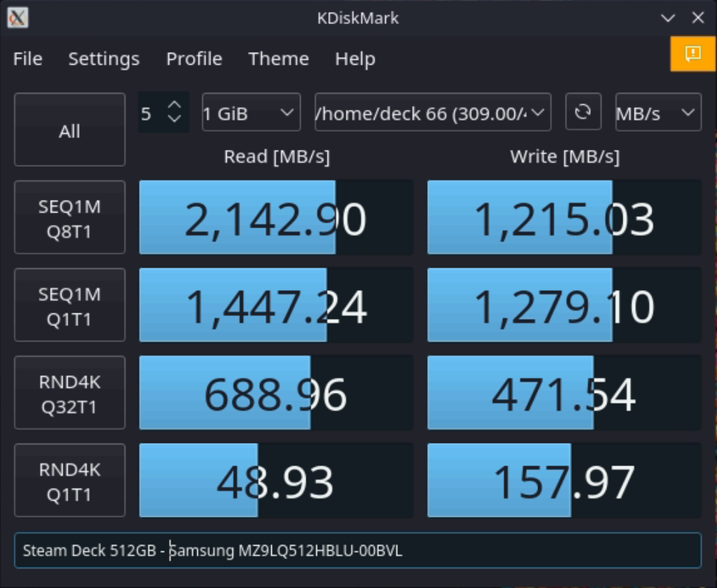The height and width of the screenshot is (588, 717).
Task: Run the RND4K Q1T1 test
Action: click(69, 481)
